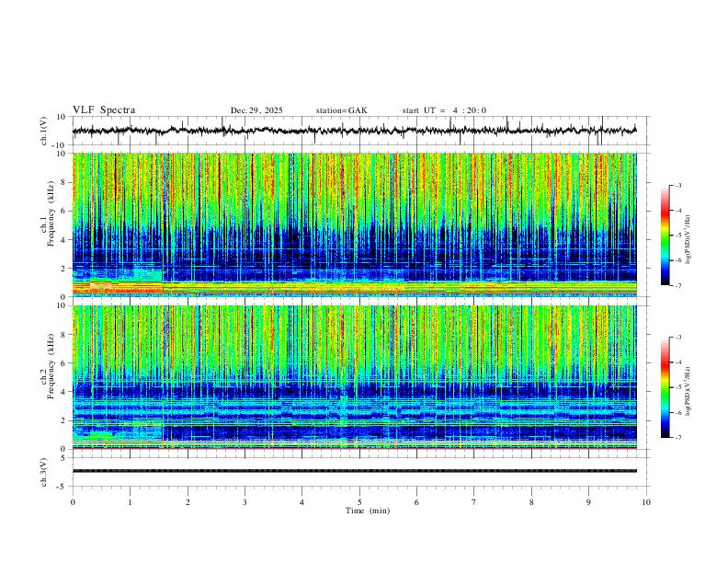Viewport: 728px width, 563px height.
Task: Select the 'Time (min)' axis label
Action: (368, 511)
